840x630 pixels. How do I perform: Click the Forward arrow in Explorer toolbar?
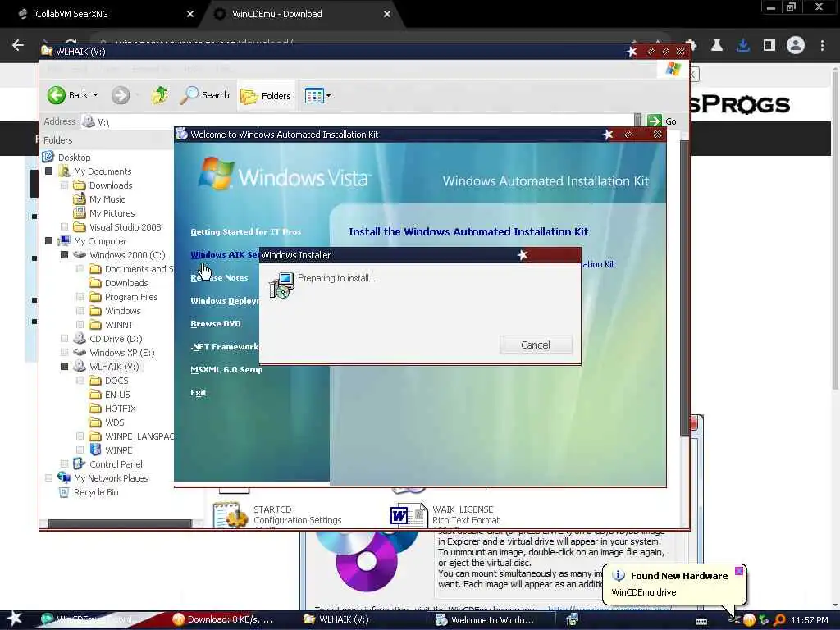pyautogui.click(x=121, y=95)
